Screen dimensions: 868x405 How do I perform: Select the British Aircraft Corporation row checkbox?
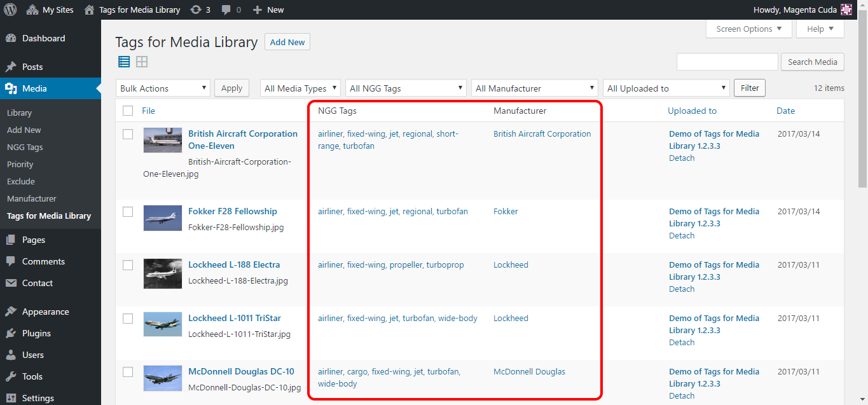pos(128,134)
